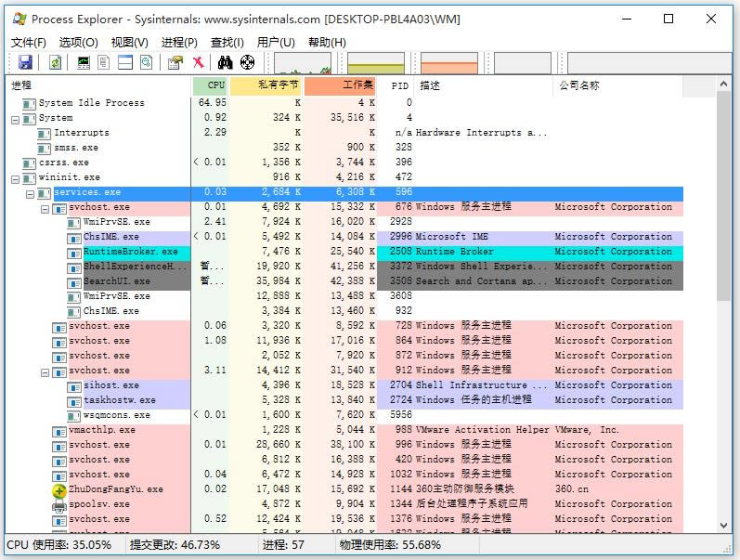The image size is (740, 560).
Task: Click the icon beside csrss.exe
Action: [x=30, y=163]
